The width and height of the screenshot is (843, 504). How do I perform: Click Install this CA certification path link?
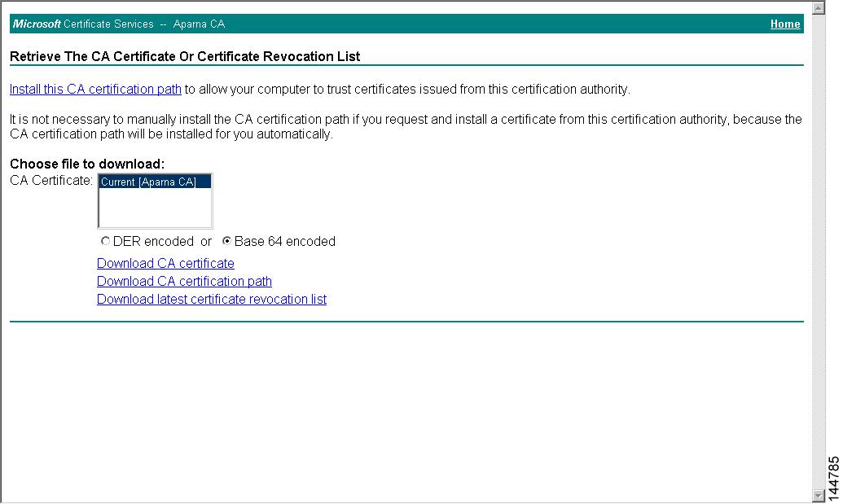95,90
